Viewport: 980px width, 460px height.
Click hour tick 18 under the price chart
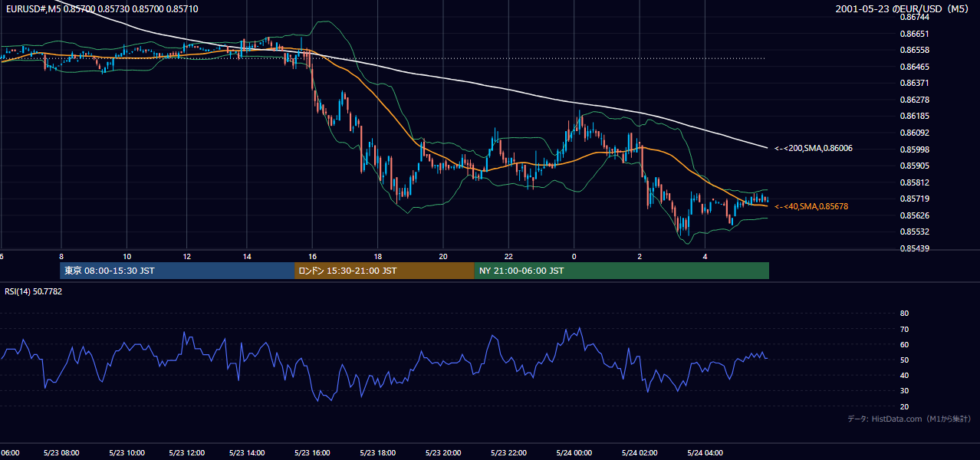pyautogui.click(x=378, y=256)
